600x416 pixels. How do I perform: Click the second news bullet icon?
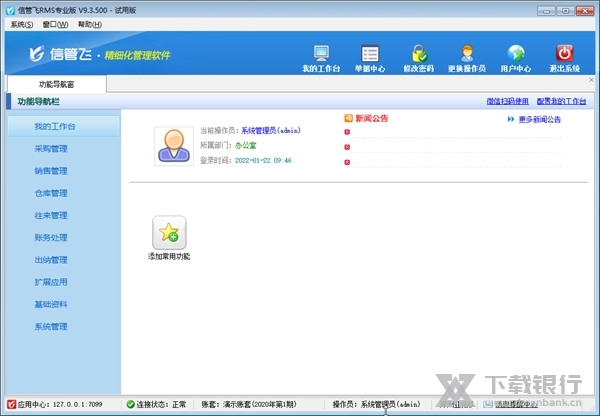(347, 147)
